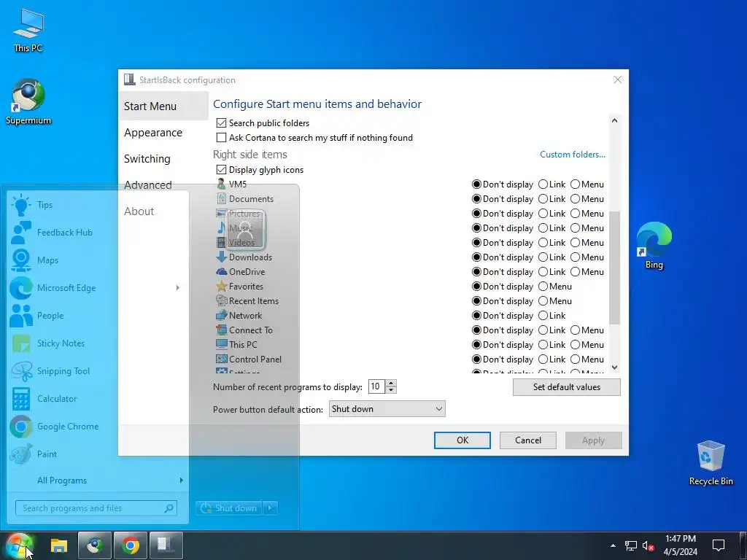Click the Apply button
The width and height of the screenshot is (747, 560).
coord(594,440)
